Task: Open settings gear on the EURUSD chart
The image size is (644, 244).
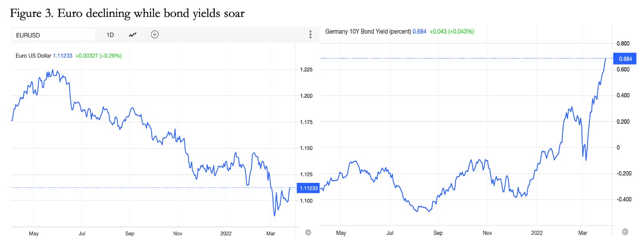Action: pos(308,232)
